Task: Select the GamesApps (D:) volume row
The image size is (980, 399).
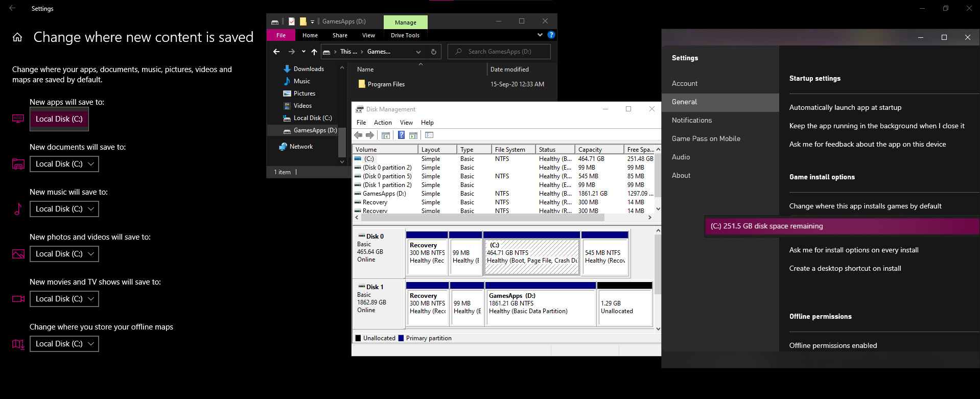Action: pyautogui.click(x=503, y=194)
